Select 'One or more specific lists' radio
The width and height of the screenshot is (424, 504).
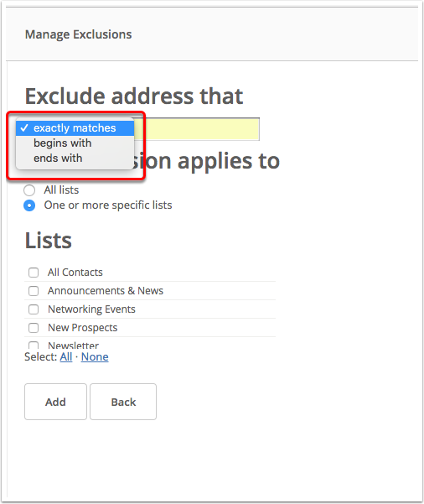click(29, 205)
